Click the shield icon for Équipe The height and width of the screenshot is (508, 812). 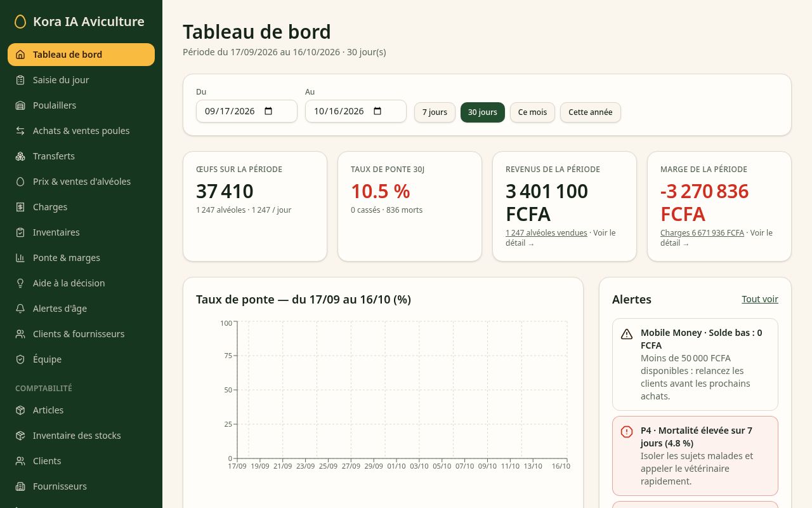pos(20,359)
